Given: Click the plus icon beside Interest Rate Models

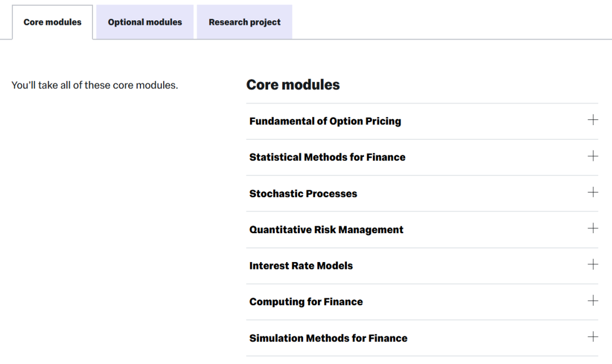Looking at the screenshot, I should pos(593,265).
